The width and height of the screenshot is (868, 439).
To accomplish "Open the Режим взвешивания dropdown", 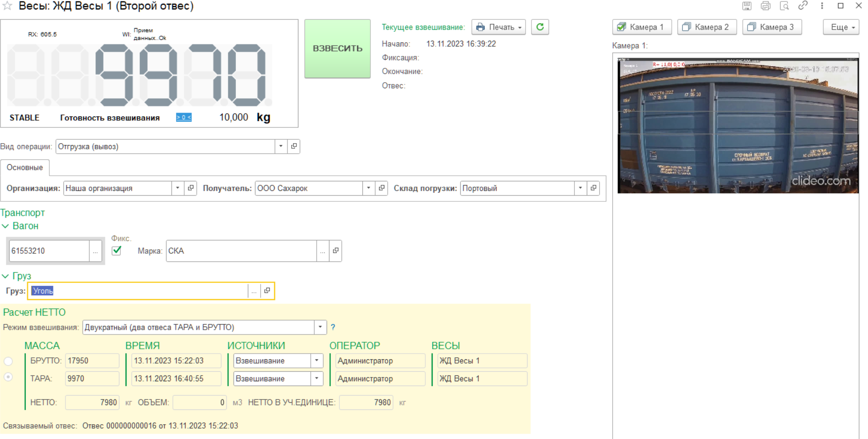I will (x=320, y=327).
